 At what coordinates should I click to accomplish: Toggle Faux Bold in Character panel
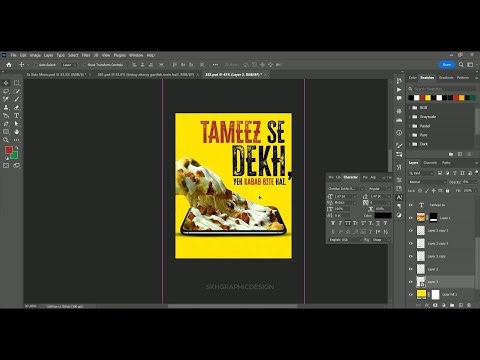coord(333,223)
